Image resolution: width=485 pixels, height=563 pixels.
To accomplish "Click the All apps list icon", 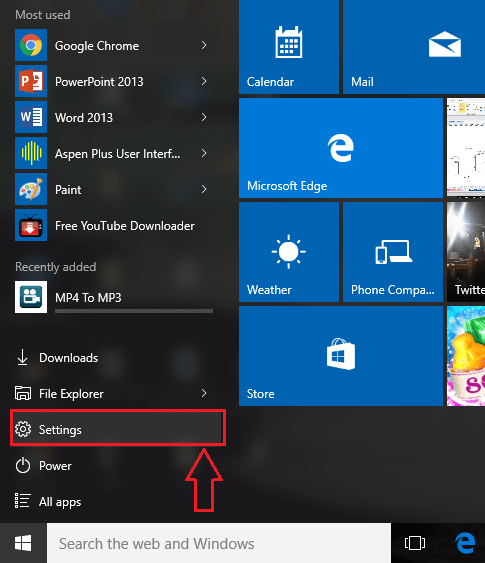I will [x=22, y=501].
